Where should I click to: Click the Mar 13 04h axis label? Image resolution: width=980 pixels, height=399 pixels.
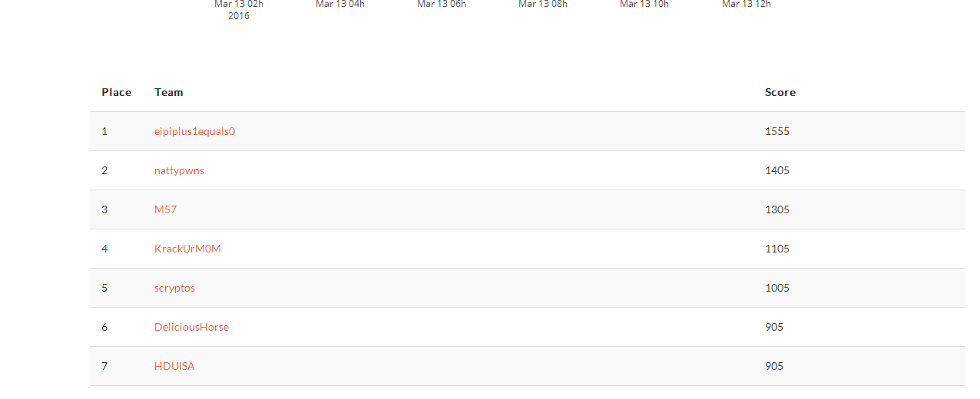pos(340,5)
